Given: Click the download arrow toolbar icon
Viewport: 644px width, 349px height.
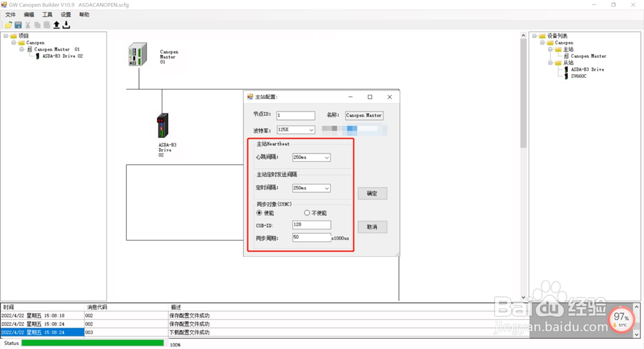Looking at the screenshot, I should [x=66, y=25].
